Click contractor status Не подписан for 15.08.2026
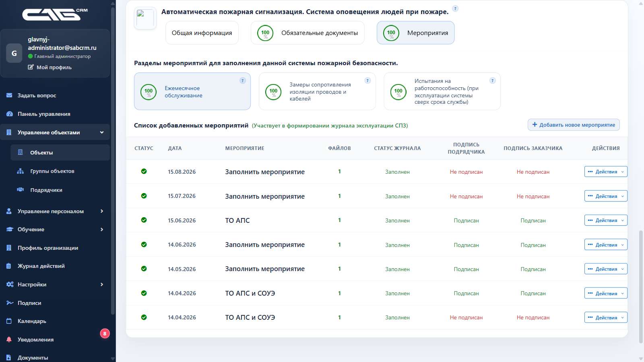 coord(466,172)
